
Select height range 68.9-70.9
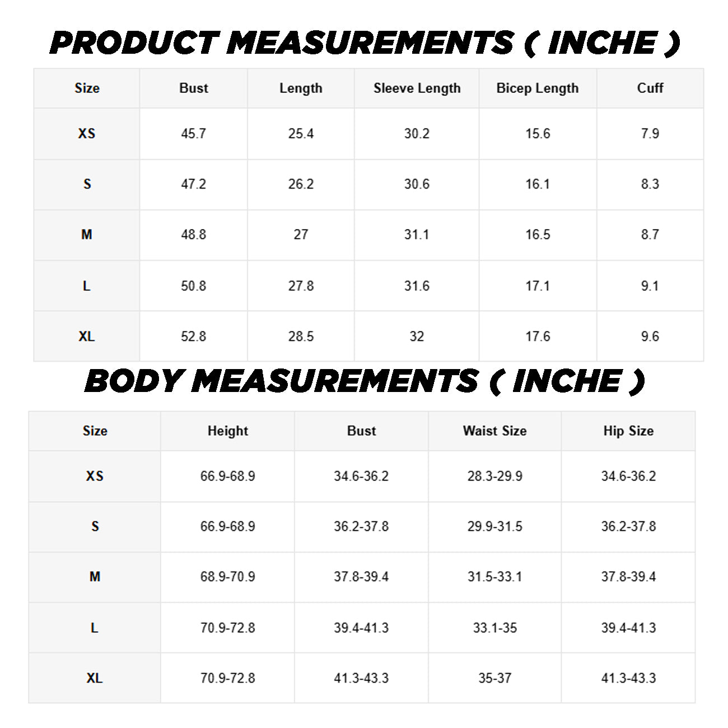[x=227, y=577]
